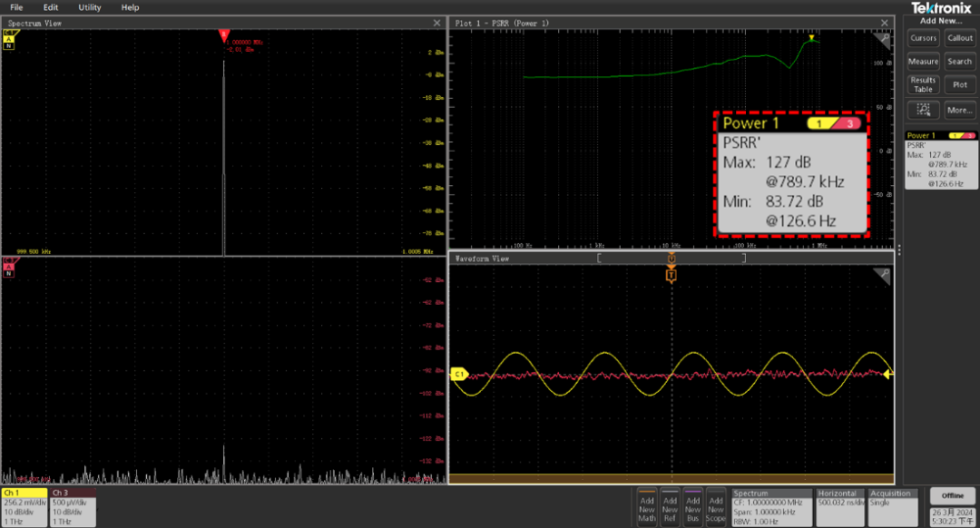This screenshot has width=980, height=528.
Task: Click the Add New Math button
Action: (647, 507)
